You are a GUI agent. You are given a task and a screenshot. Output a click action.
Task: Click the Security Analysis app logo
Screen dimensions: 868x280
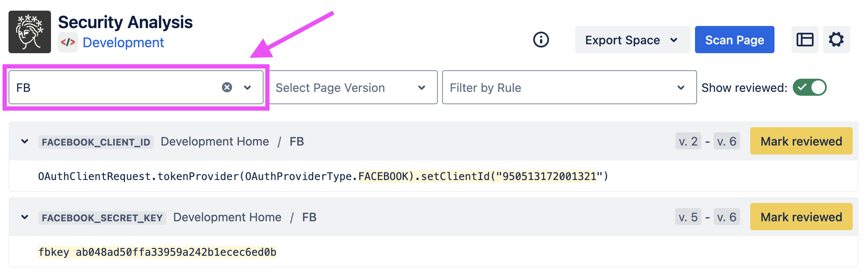tap(30, 32)
